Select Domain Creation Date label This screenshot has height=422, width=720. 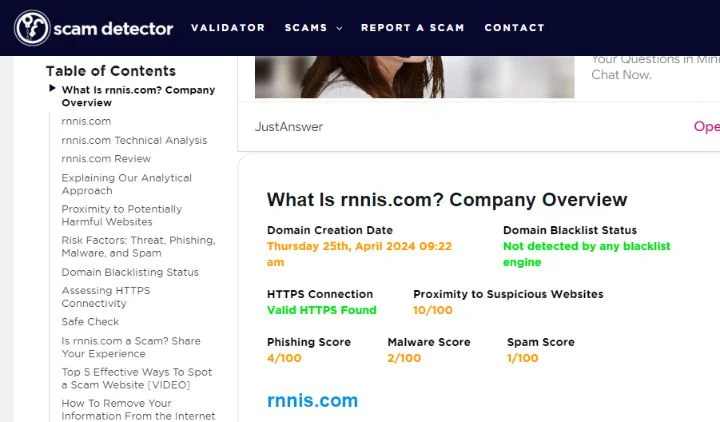click(330, 230)
